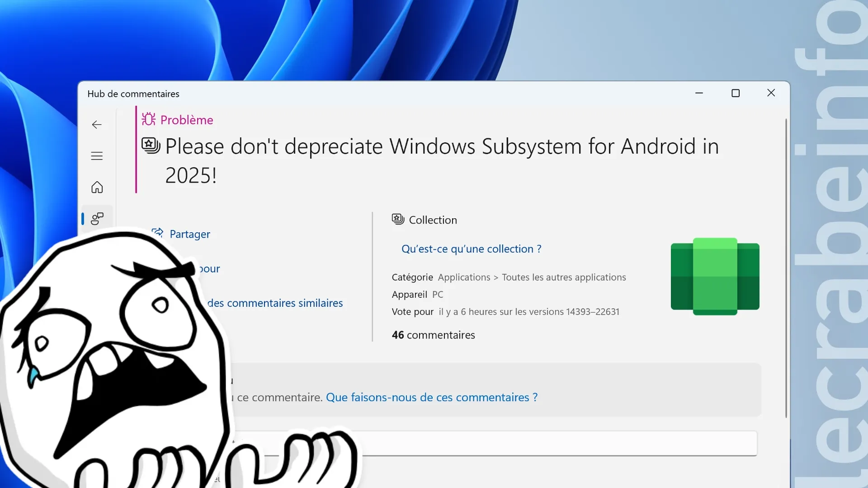Open the green Windows Subsystem for Android logo
Image resolution: width=868 pixels, height=488 pixels.
coord(715,276)
